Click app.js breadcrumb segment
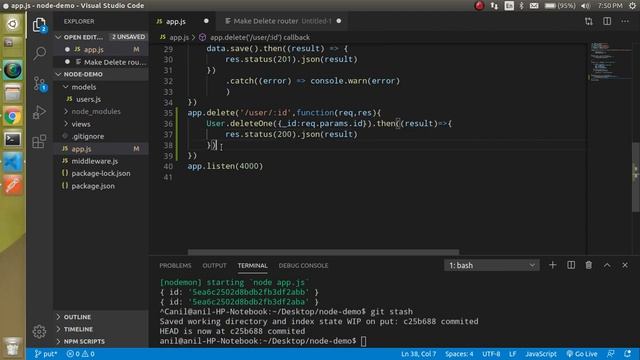The height and width of the screenshot is (360, 640). [175, 37]
